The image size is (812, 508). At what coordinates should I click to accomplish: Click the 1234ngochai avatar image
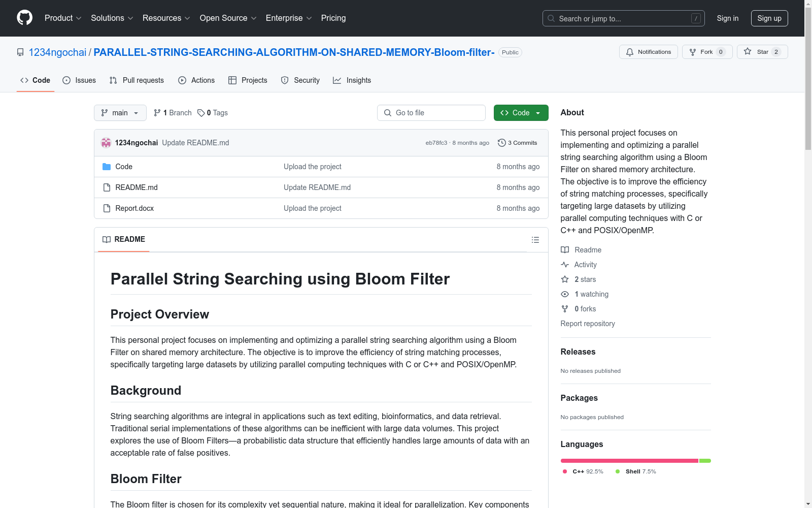[x=106, y=143]
